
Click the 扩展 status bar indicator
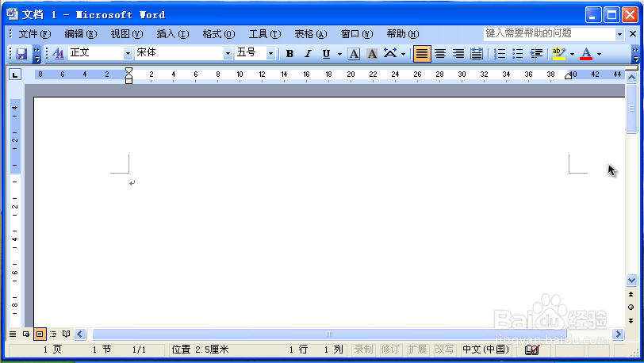click(x=417, y=350)
